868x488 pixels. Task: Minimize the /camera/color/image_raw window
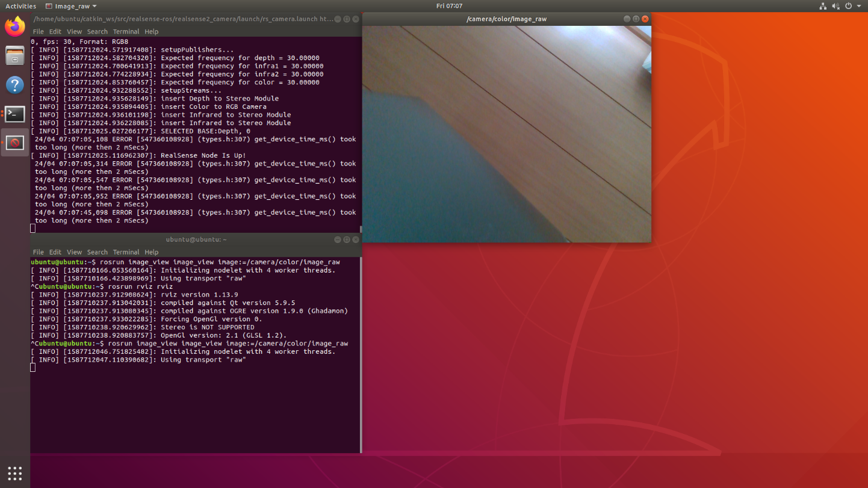point(627,19)
